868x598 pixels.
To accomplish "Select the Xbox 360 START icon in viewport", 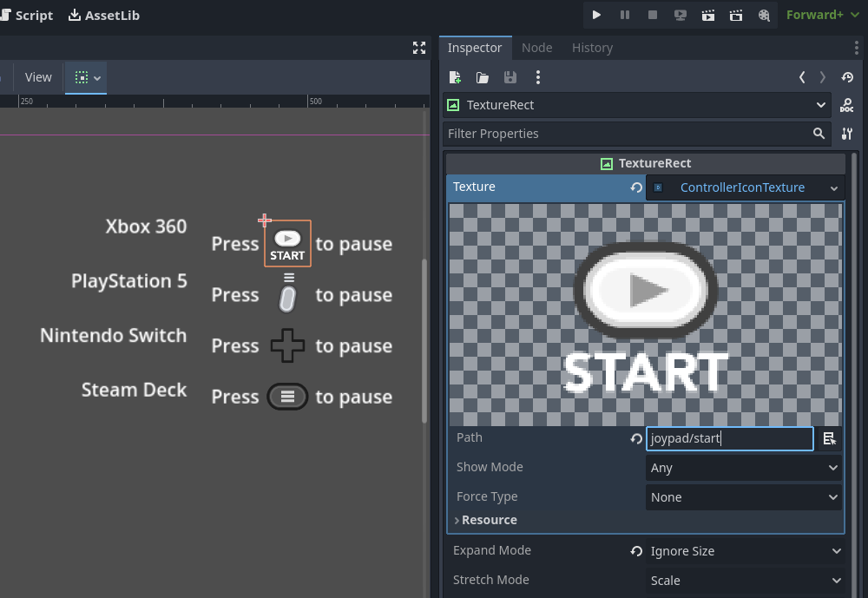I will [x=287, y=244].
